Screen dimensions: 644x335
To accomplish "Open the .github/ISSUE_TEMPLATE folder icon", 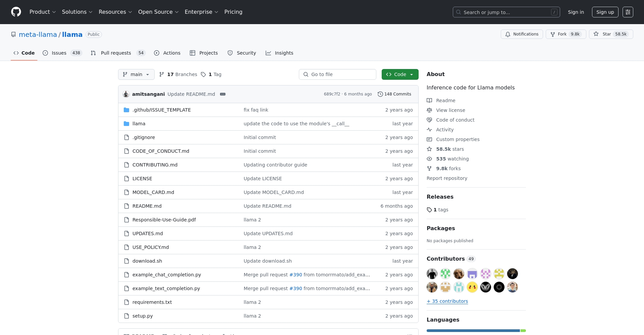I will [126, 110].
